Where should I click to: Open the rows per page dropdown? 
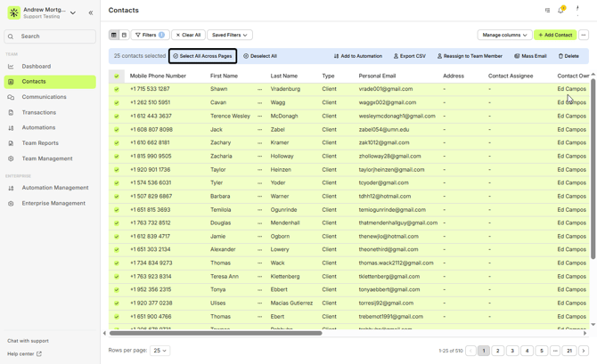[159, 351]
